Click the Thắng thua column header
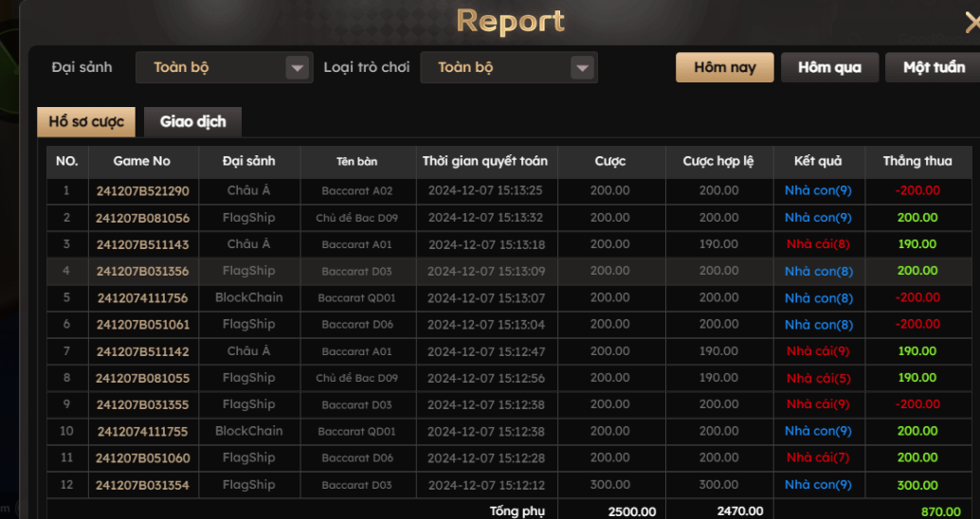980x519 pixels. [916, 161]
